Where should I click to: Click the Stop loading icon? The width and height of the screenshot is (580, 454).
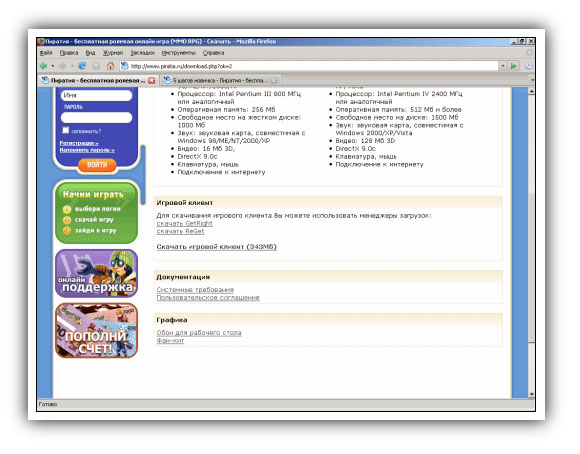coord(96,66)
